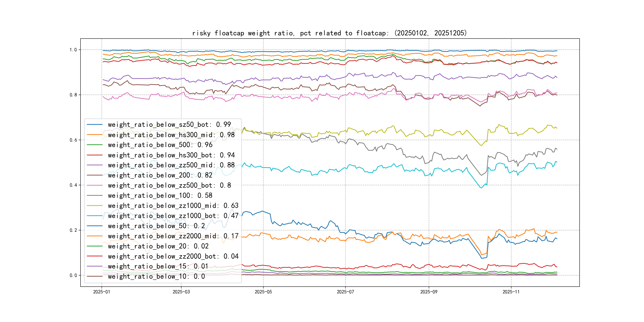Click weight_ratio_below_20 legend entry
This screenshot has height=322, width=644.
pos(158,246)
